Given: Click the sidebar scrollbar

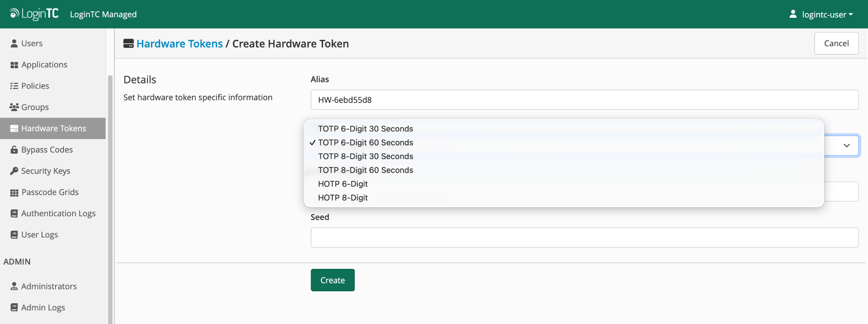Looking at the screenshot, I should point(110,199).
